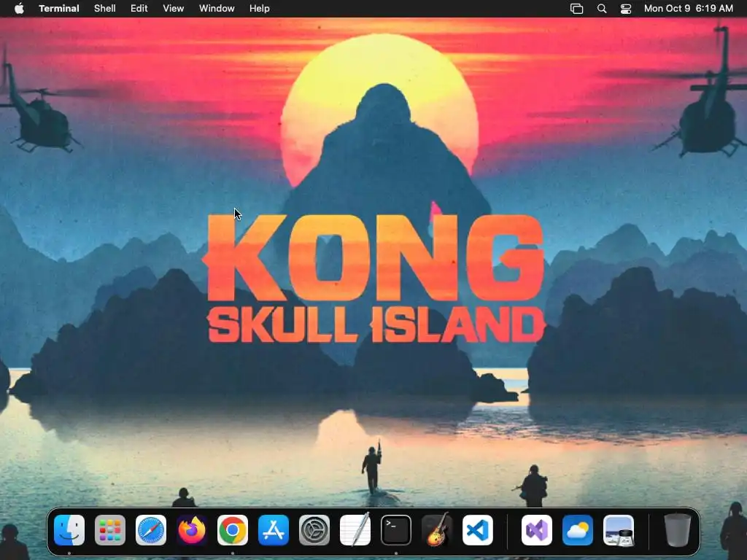
Task: Open the Trash in the Dock
Action: 678,530
